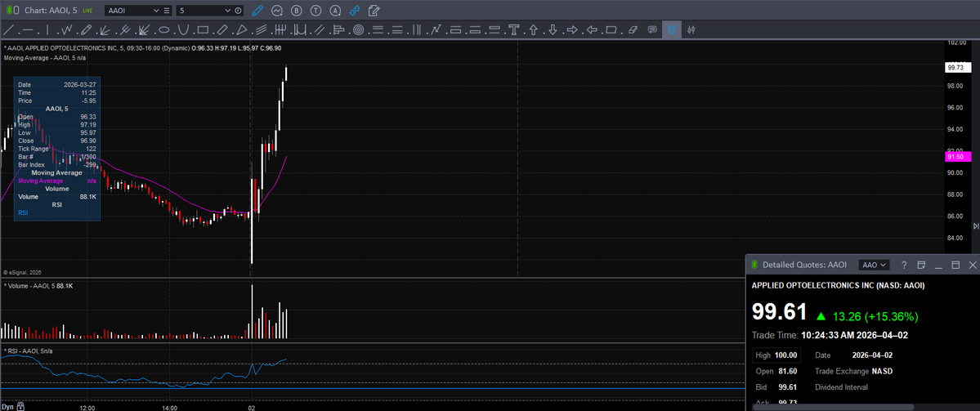The image size is (980, 411).
Task: Select the left arrow marker tool
Action: pos(592,30)
